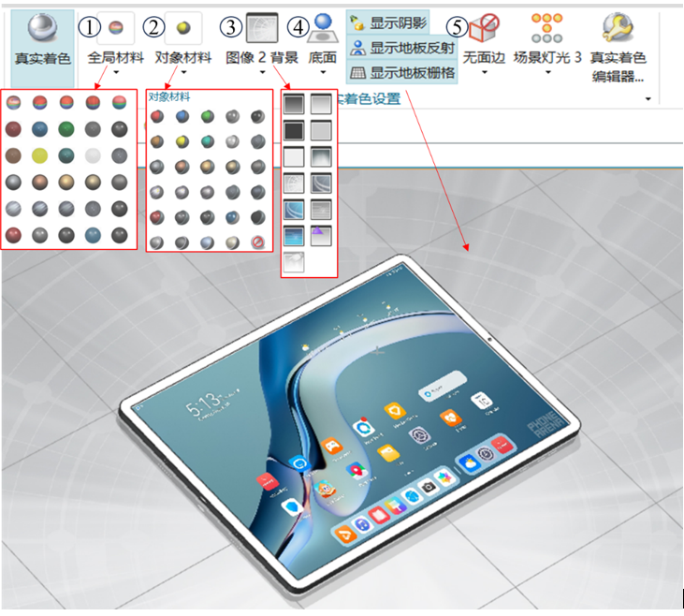Image resolution: width=684 pixels, height=616 pixels.
Task: Select the tablet model in the viewport
Action: point(349,423)
